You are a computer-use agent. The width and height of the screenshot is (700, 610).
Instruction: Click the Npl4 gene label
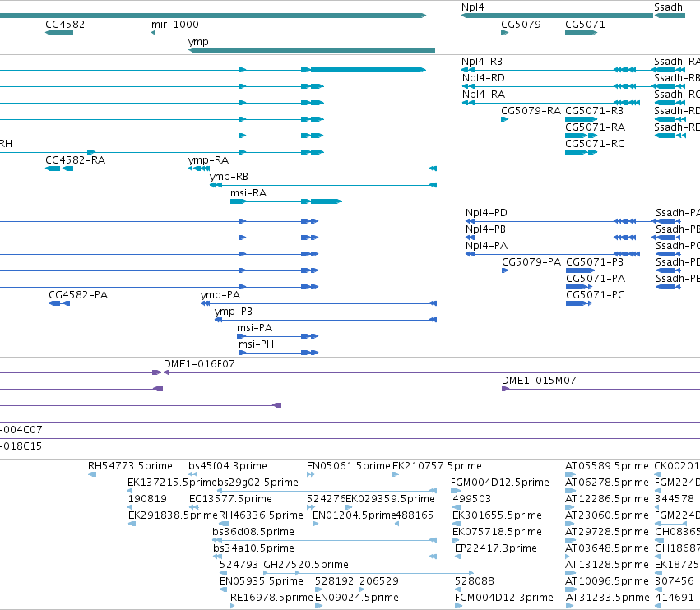[x=472, y=7]
